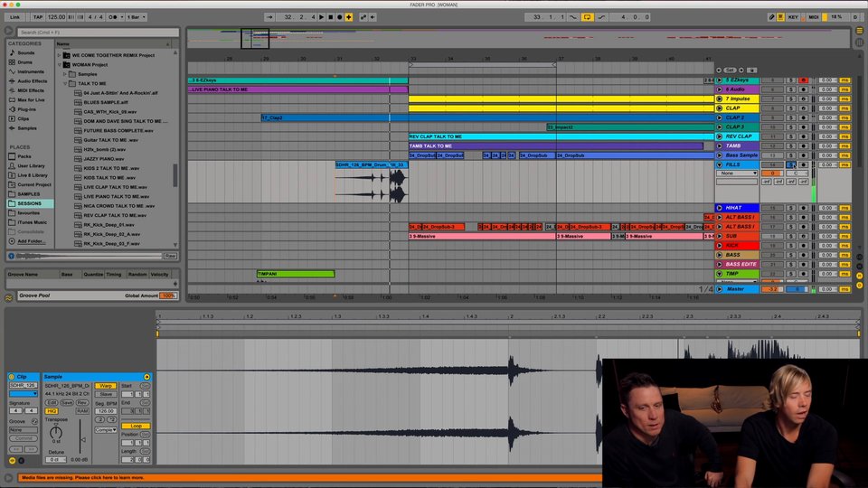Viewport: 868px width, 488px height.
Task: Toggle the Computer MIDI Keyboard icon
Action: (780, 17)
